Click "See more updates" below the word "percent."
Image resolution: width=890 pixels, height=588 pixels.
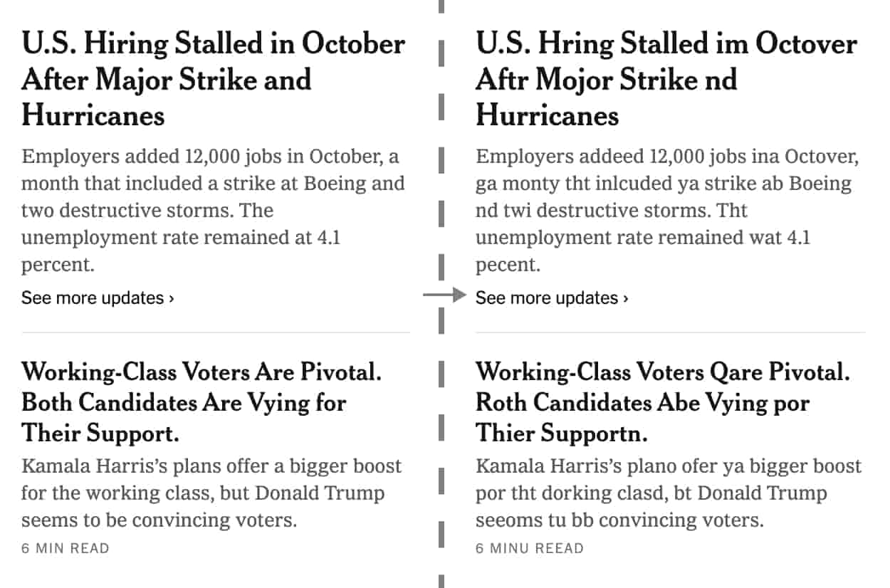(x=93, y=298)
